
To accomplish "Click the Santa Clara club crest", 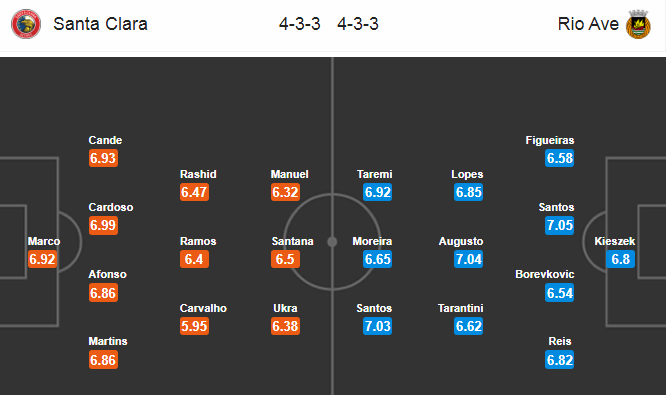I will click(26, 24).
